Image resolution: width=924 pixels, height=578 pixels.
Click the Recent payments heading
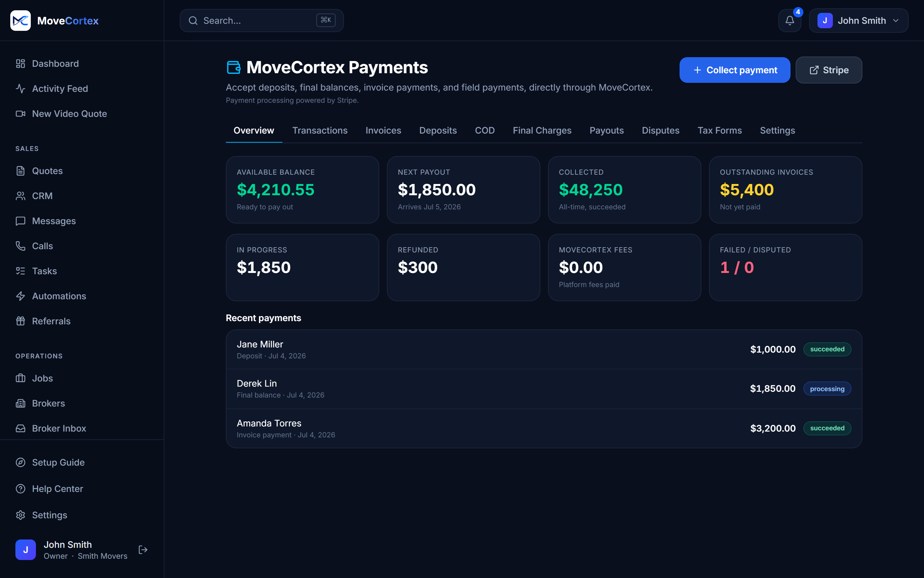pyautogui.click(x=263, y=318)
